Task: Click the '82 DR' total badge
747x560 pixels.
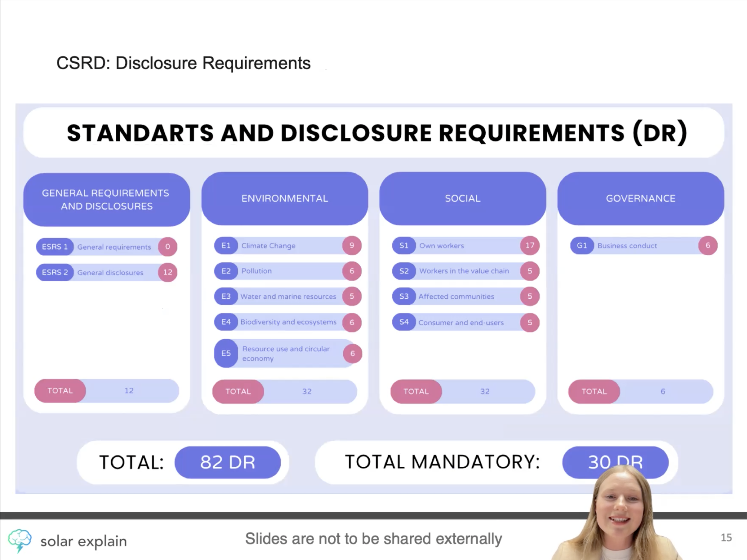Action: pyautogui.click(x=228, y=462)
